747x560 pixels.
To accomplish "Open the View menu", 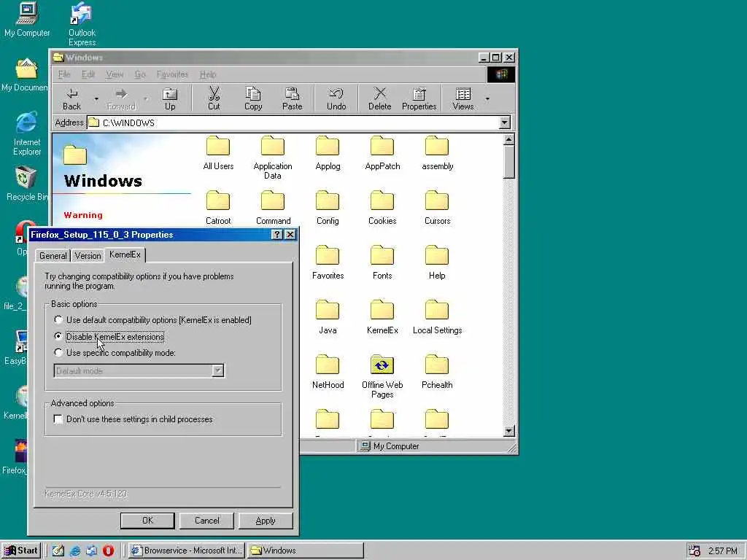I will pos(115,74).
